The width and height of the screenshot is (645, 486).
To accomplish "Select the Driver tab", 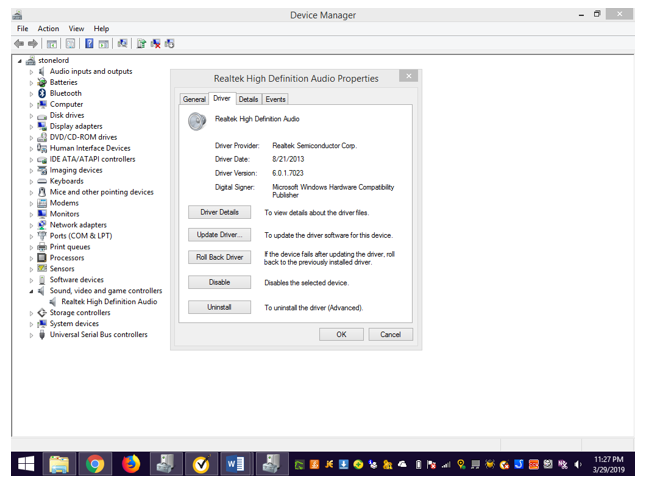I will click(222, 98).
